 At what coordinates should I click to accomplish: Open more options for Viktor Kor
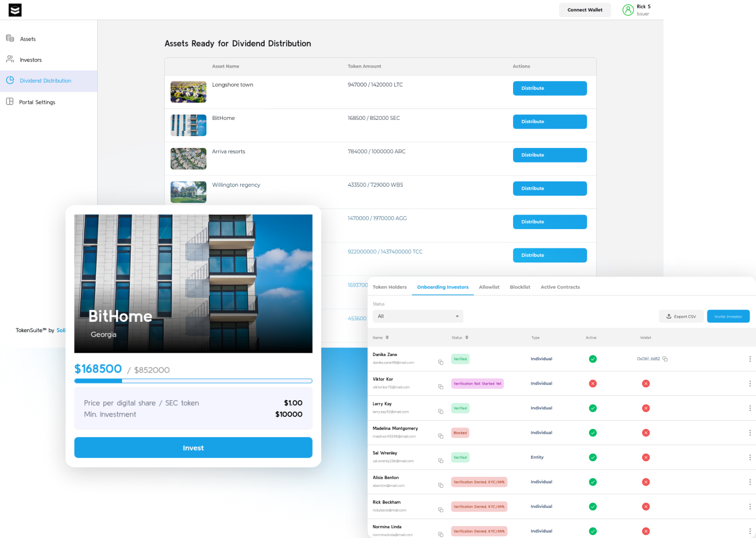point(750,384)
